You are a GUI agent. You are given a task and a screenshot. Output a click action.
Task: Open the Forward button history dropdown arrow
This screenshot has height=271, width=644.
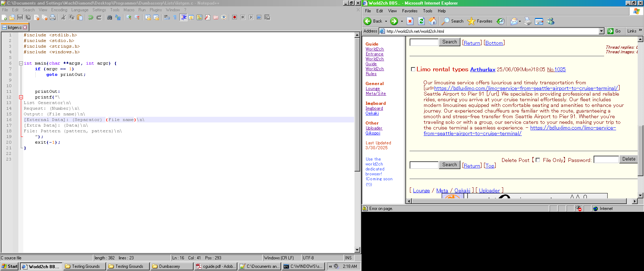click(402, 21)
